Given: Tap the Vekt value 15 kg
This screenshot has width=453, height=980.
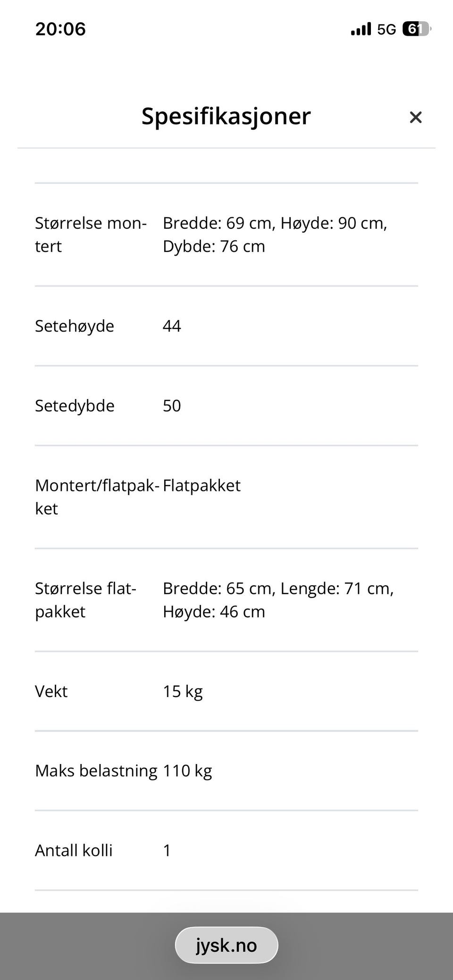Looking at the screenshot, I should (183, 691).
